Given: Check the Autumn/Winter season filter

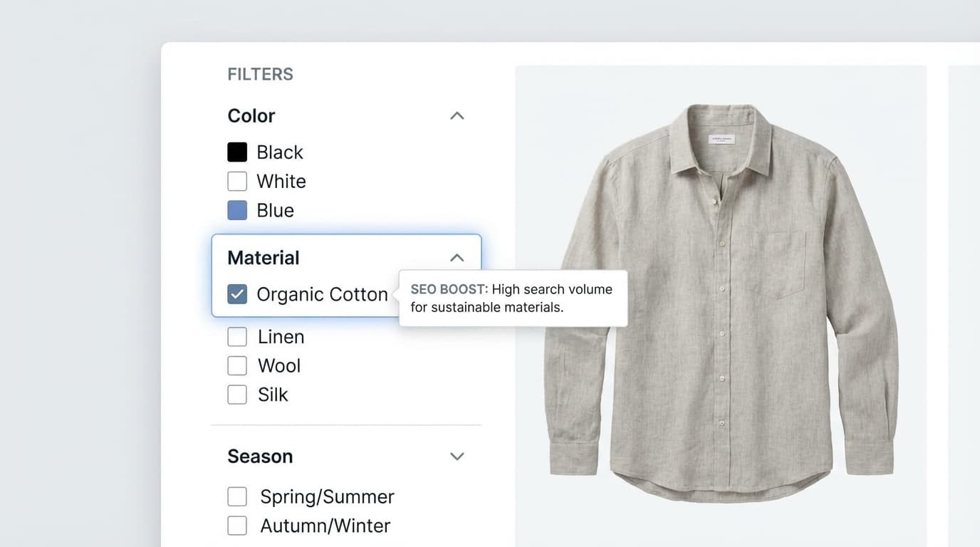Looking at the screenshot, I should (x=236, y=526).
